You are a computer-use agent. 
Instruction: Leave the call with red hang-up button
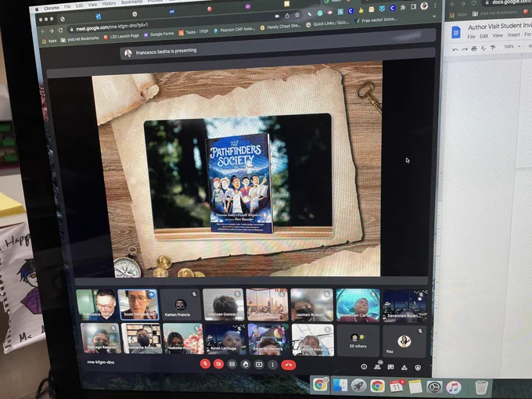coord(289,365)
